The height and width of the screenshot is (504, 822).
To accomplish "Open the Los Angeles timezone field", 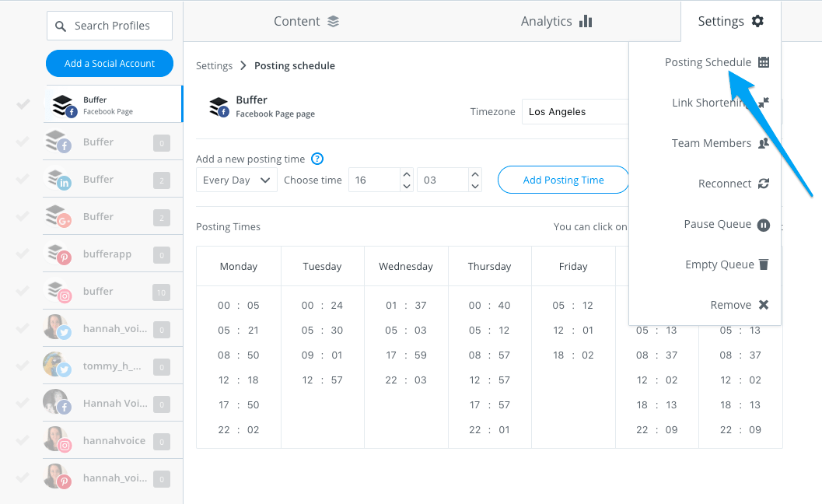I will (575, 112).
